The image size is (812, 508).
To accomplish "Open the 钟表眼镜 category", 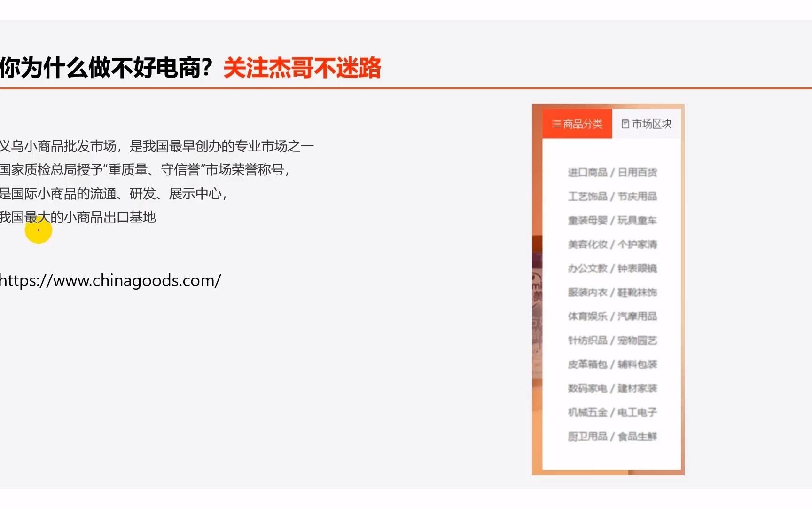I will (x=637, y=269).
